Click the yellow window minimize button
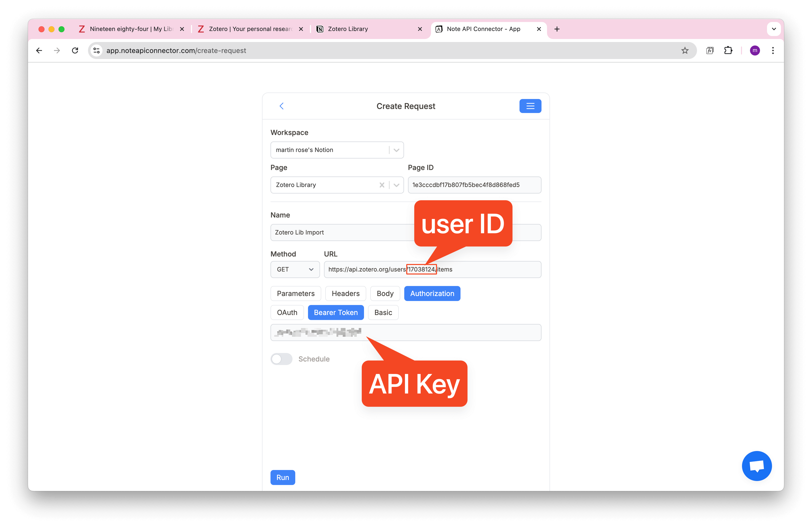Viewport: 812px width, 528px height. pos(51,29)
